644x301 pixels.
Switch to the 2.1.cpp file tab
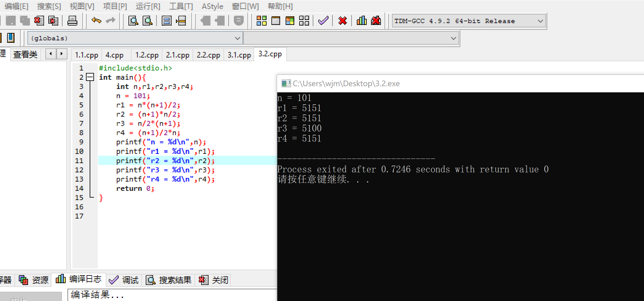coord(178,55)
